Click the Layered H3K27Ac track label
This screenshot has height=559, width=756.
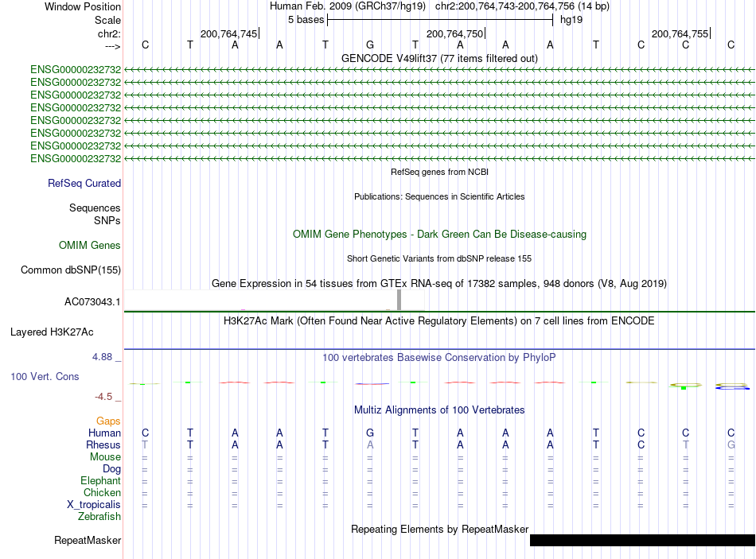[x=52, y=332]
